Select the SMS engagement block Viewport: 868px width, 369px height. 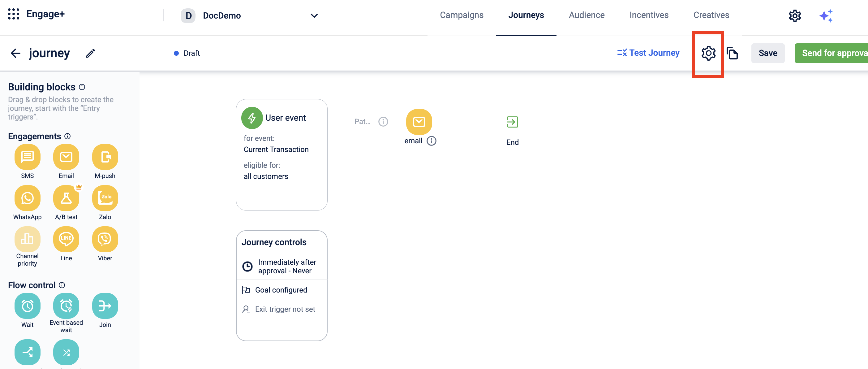coord(27,157)
